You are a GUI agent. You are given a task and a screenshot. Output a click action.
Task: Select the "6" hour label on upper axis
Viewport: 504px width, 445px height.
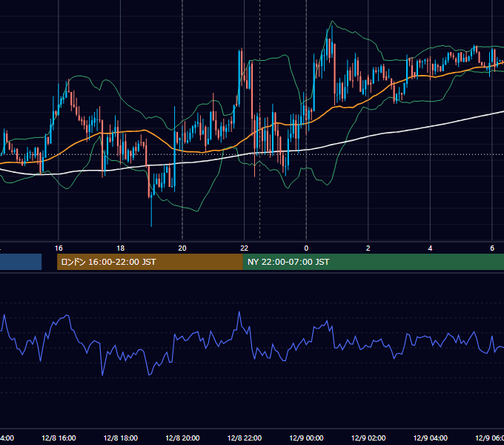tap(492, 248)
